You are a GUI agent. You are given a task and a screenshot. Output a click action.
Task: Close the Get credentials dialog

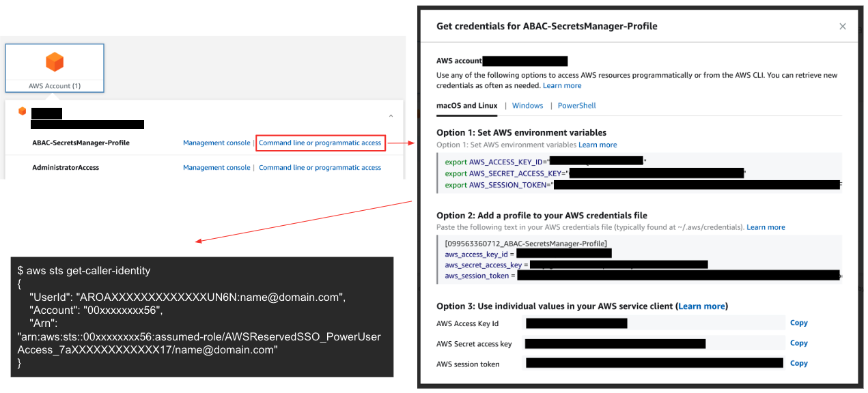tap(842, 26)
